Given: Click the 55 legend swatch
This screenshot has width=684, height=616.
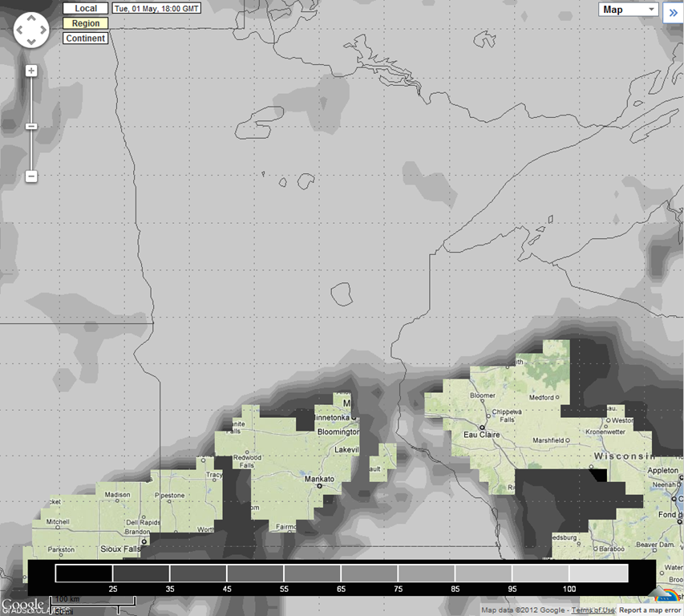Looking at the screenshot, I should click(x=255, y=573).
